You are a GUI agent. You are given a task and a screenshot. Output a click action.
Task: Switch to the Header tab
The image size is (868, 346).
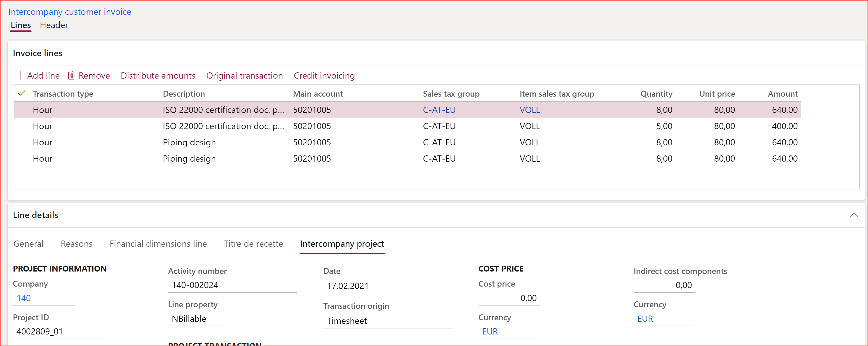54,25
